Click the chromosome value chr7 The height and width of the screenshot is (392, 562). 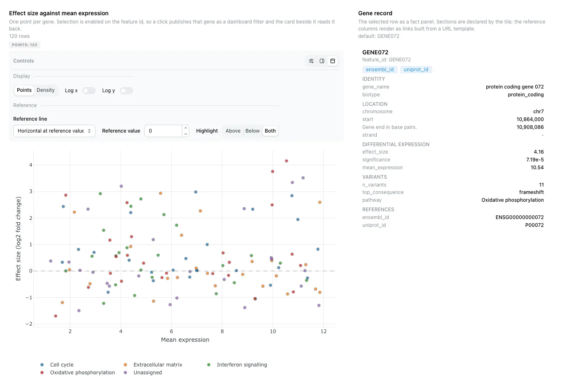[x=539, y=112]
